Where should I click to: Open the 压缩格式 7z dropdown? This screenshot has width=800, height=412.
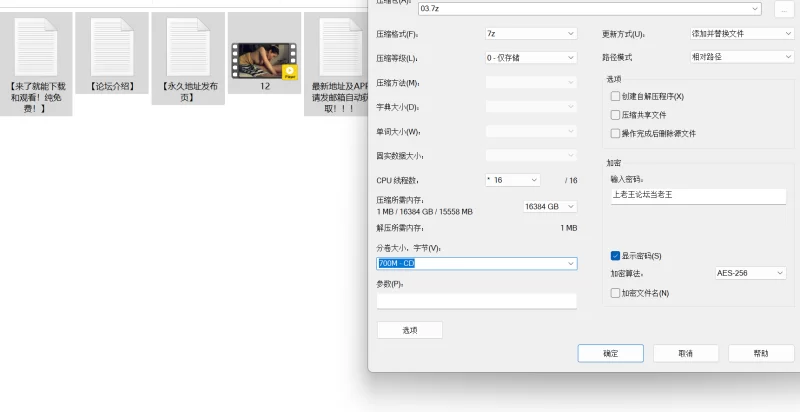pyautogui.click(x=531, y=34)
